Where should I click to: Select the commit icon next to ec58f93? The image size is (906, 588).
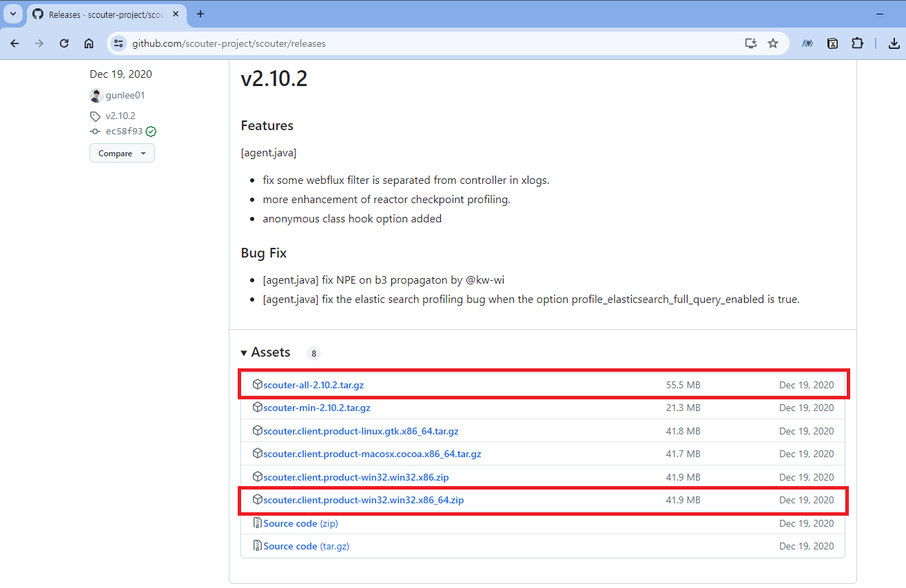[95, 131]
